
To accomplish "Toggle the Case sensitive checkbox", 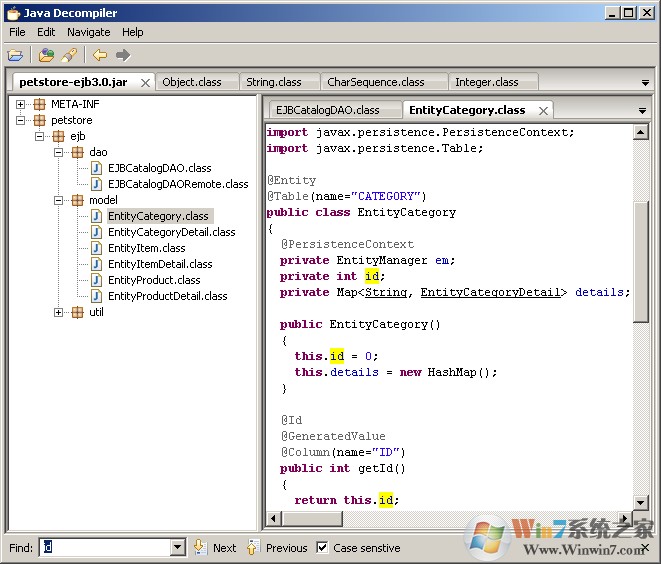I will (x=322, y=547).
